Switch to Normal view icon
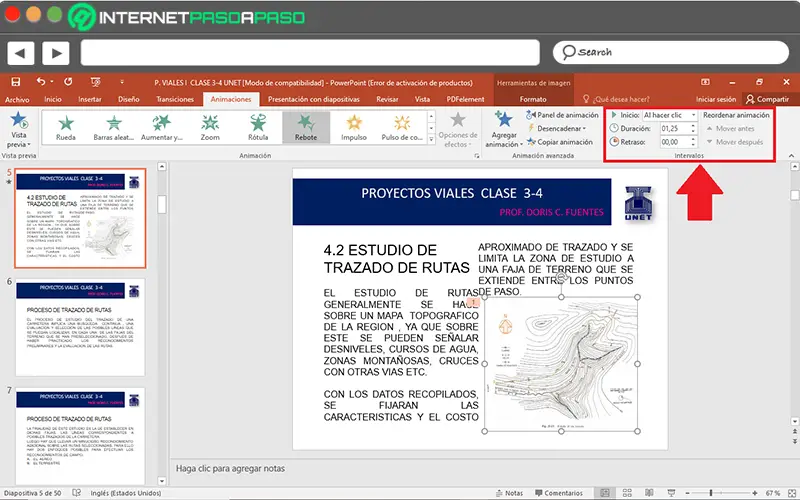Viewport: 800px width, 500px height. coord(605,493)
